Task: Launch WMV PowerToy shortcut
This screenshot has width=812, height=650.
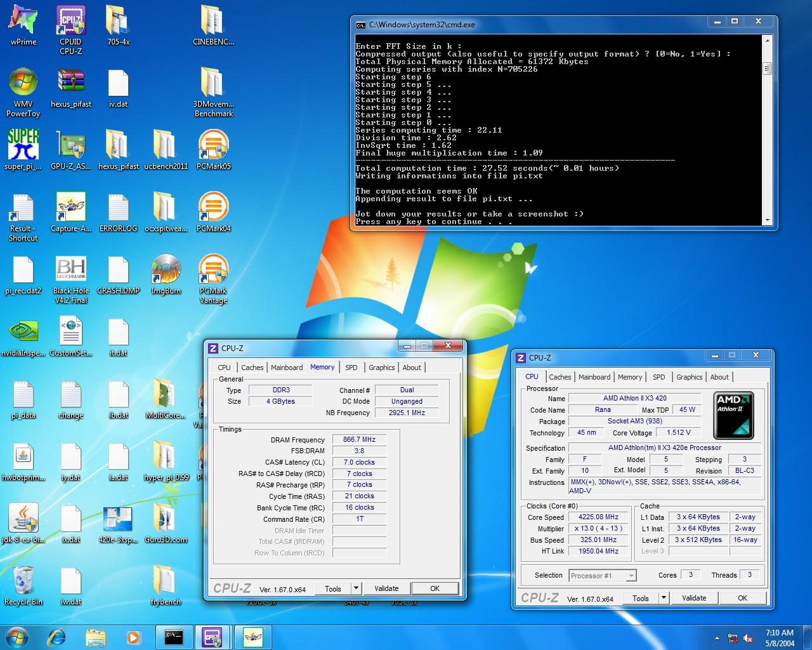Action: point(23,92)
